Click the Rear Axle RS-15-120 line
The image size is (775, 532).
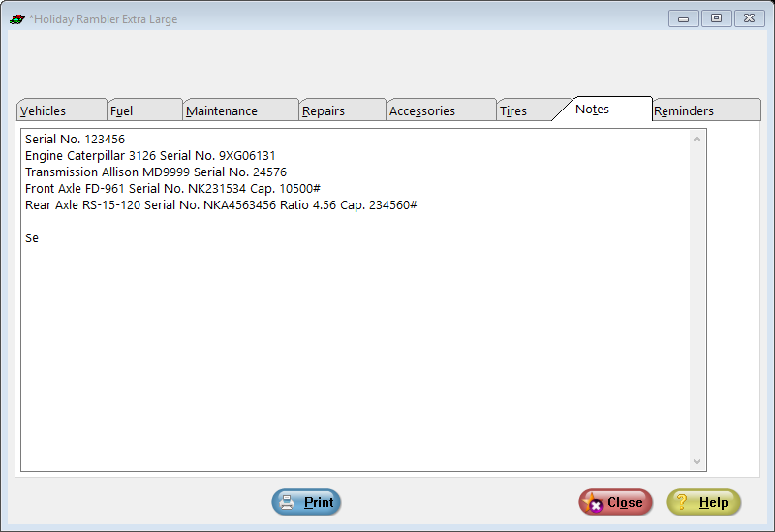221,204
